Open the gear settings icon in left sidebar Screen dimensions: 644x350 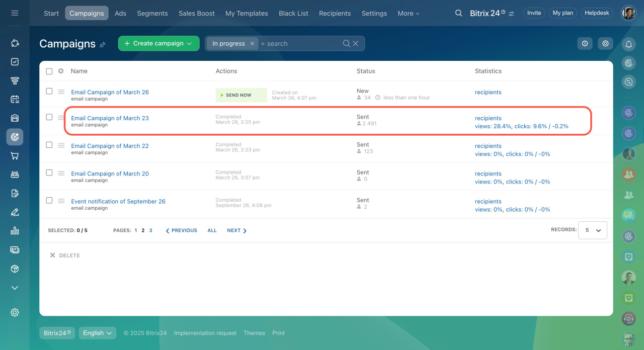(x=15, y=312)
